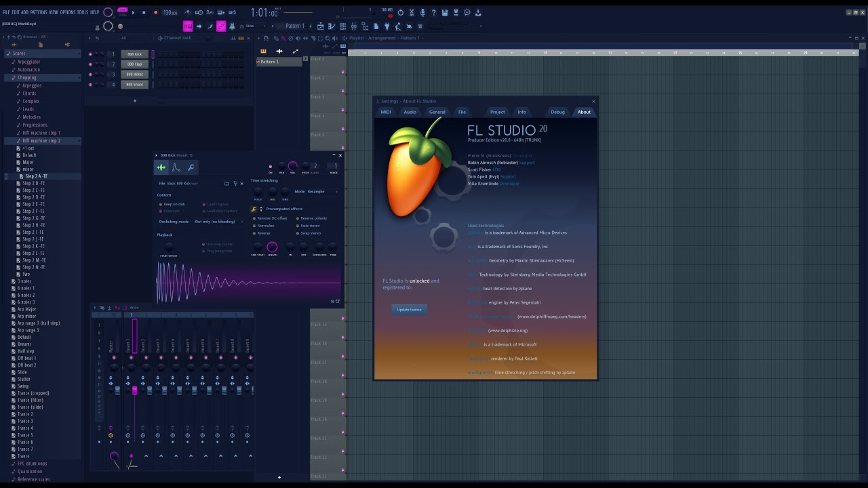Click the kick sample waveform preview
This screenshot has height=488, width=868.
[x=249, y=282]
